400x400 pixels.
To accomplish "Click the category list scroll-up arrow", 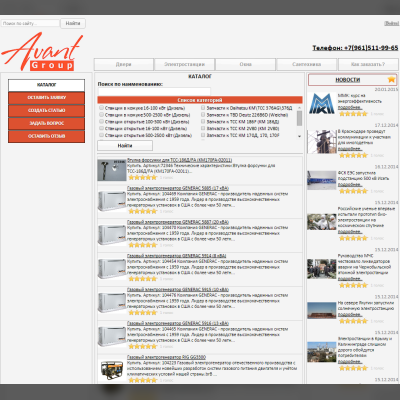I will (299, 108).
